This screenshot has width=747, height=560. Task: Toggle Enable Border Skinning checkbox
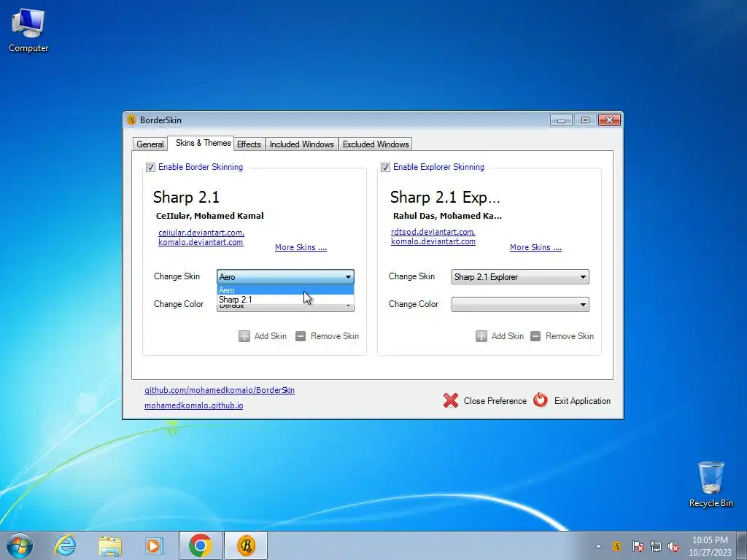point(150,167)
